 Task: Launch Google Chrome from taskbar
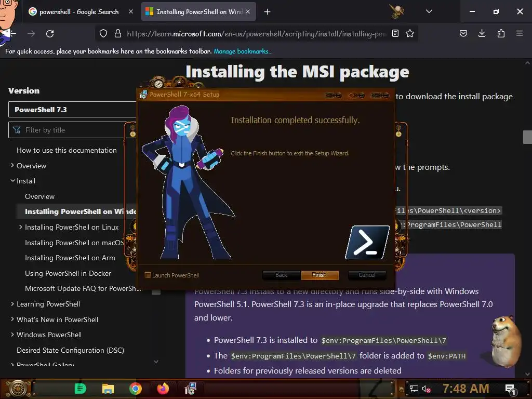136,389
